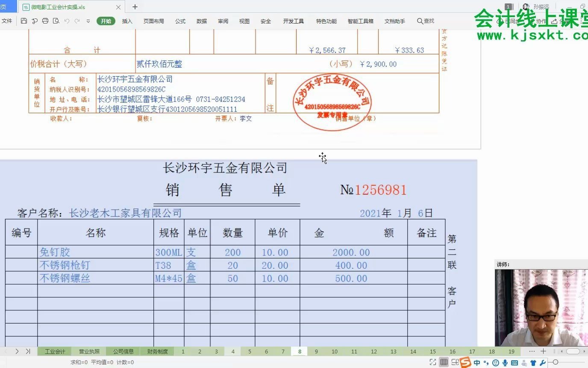The height and width of the screenshot is (368, 588).
Task: Click the 求和=0 status bar entry
Action: [x=79, y=362]
